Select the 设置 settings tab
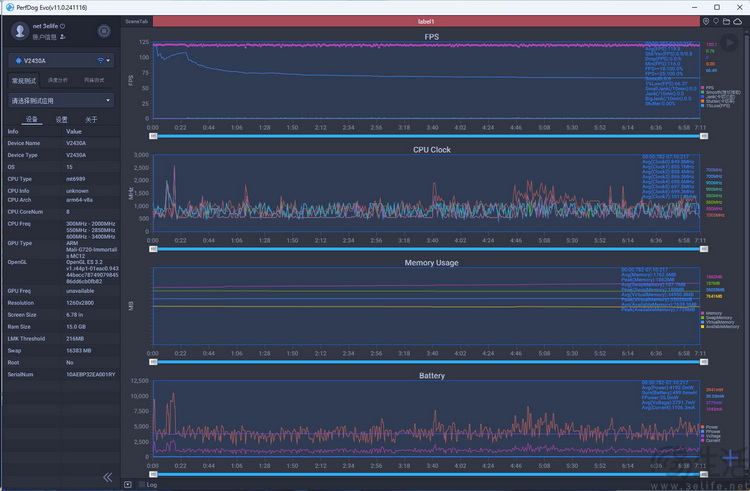The height and width of the screenshot is (491, 750). pos(62,120)
